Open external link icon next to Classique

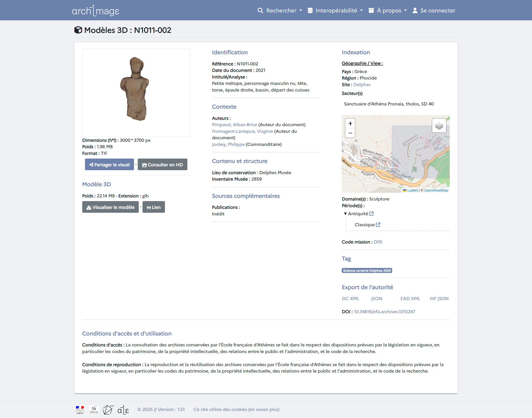pyautogui.click(x=378, y=225)
